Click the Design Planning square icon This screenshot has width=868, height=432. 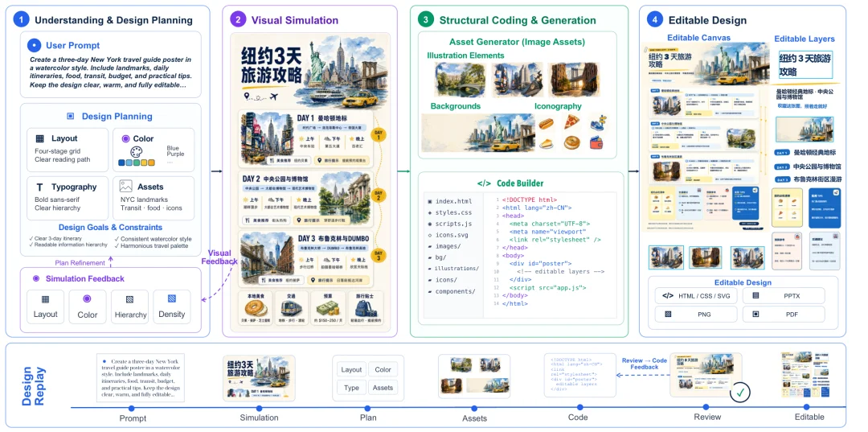[x=70, y=117]
